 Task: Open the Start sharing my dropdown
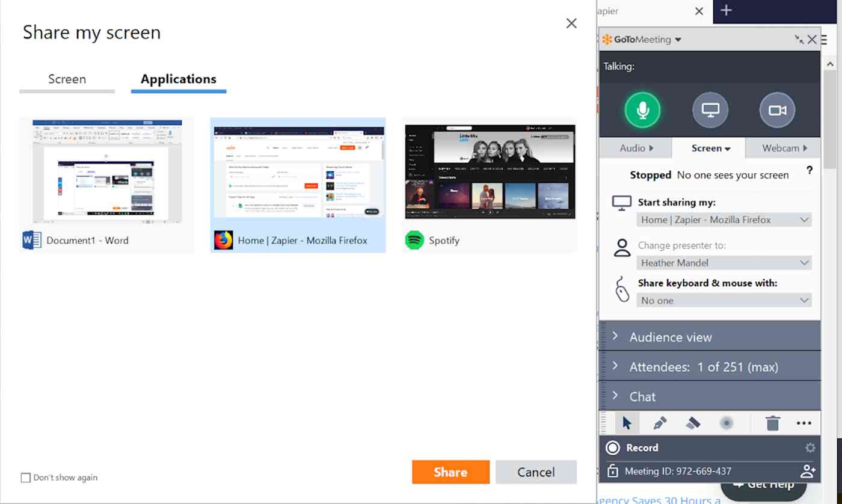[x=724, y=220]
